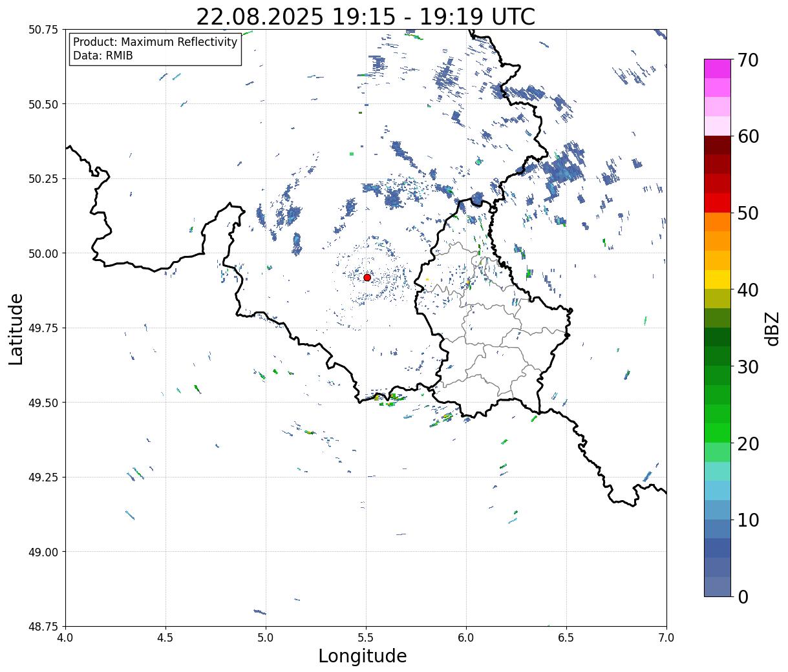This screenshot has height=672, width=788.
Task: Click longitude tick label 6.0
Action: 466,638
